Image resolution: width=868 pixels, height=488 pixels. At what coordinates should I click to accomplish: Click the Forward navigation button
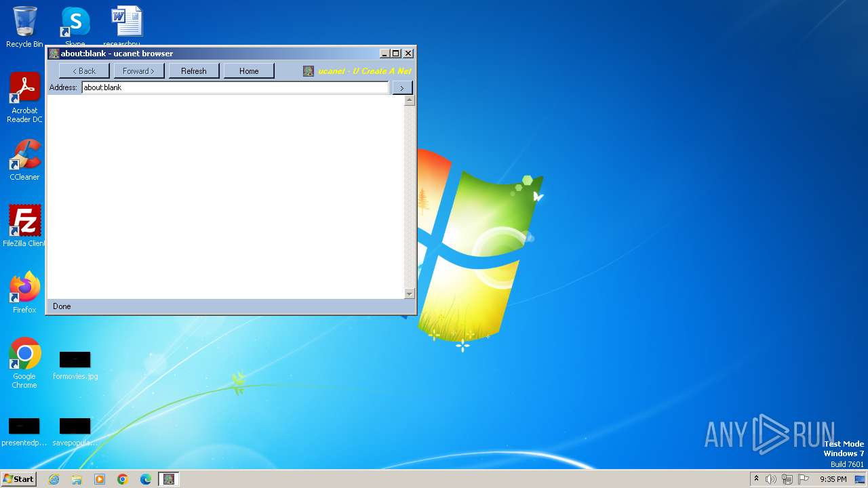(139, 70)
